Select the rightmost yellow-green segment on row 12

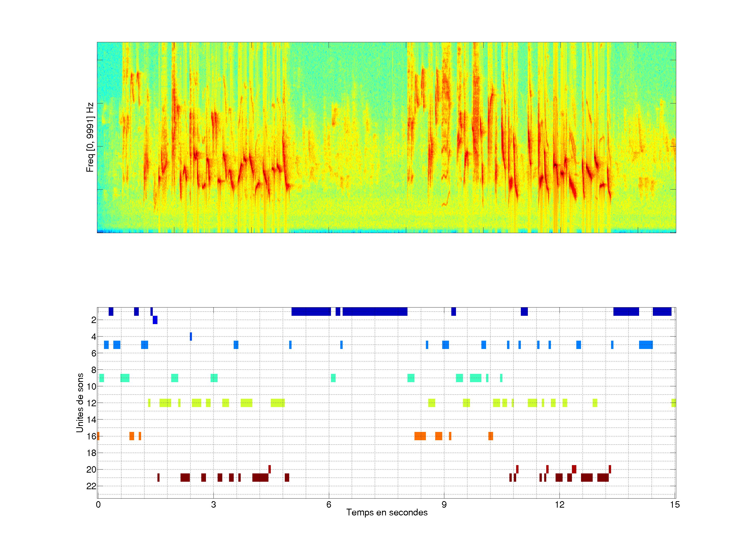coord(673,403)
